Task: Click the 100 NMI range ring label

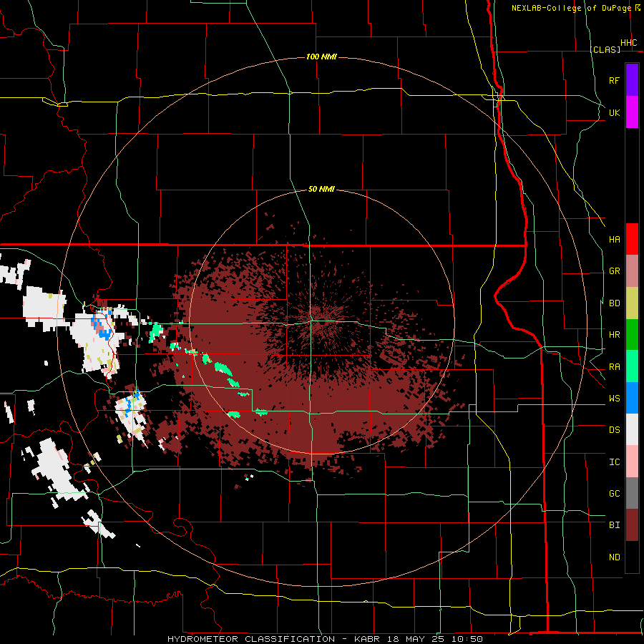Action: coord(321,57)
